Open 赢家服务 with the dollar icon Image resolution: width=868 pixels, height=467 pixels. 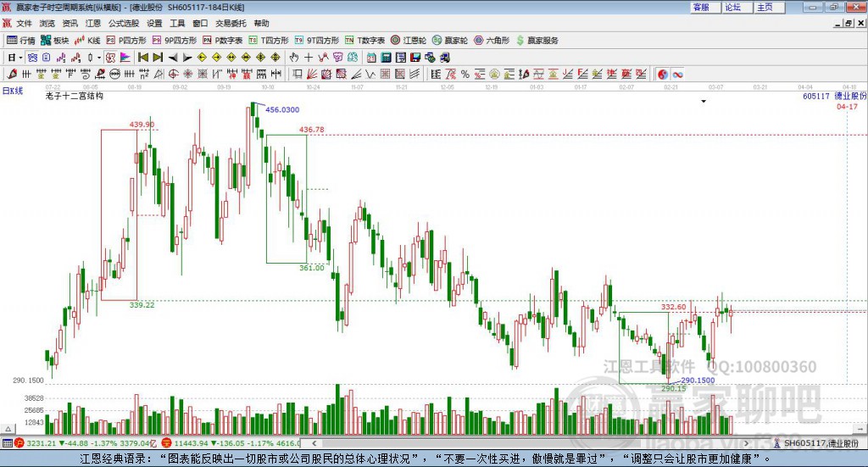[x=537, y=41]
